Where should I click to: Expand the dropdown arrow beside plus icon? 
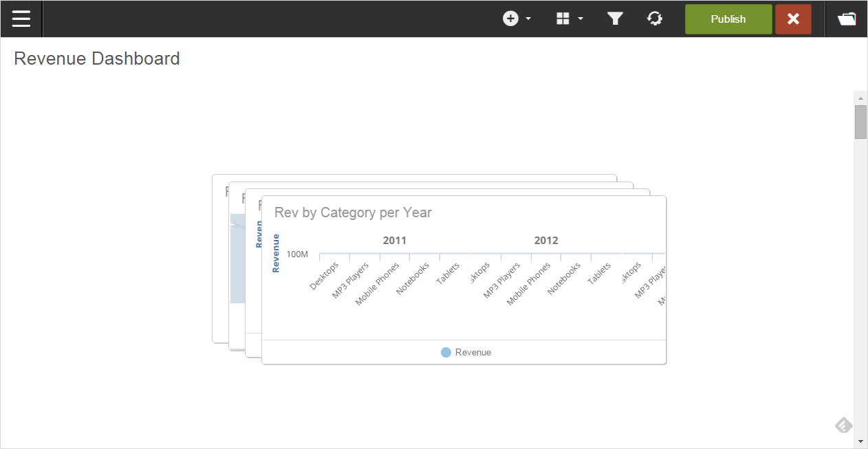point(528,19)
